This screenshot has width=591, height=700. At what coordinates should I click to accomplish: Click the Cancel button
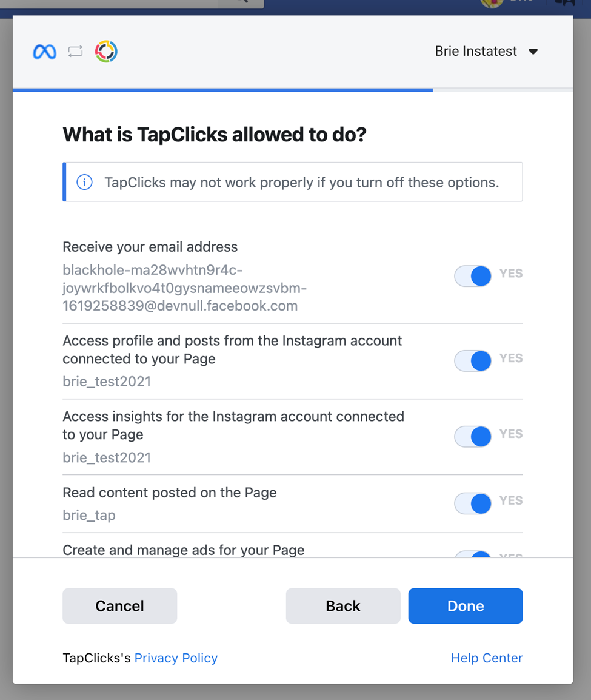click(119, 606)
